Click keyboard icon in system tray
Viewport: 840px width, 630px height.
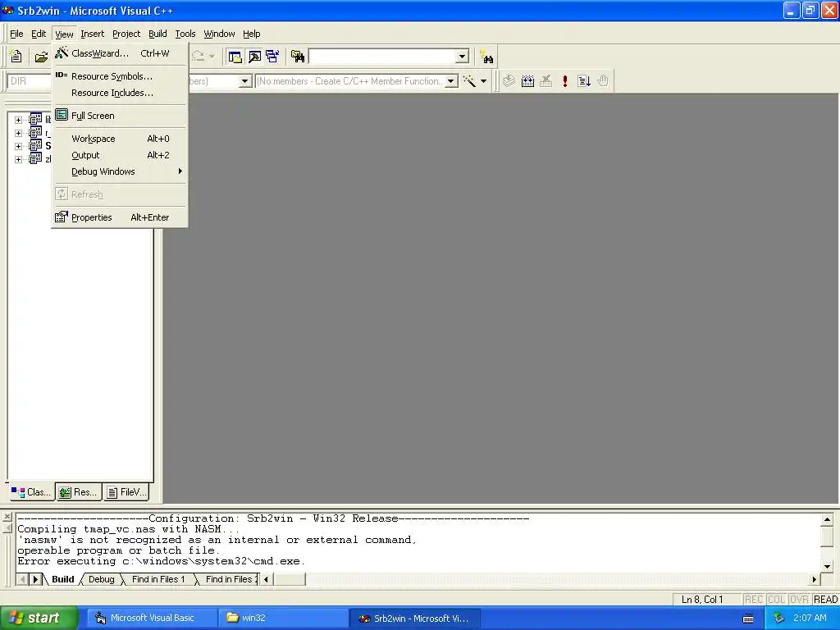(x=748, y=619)
